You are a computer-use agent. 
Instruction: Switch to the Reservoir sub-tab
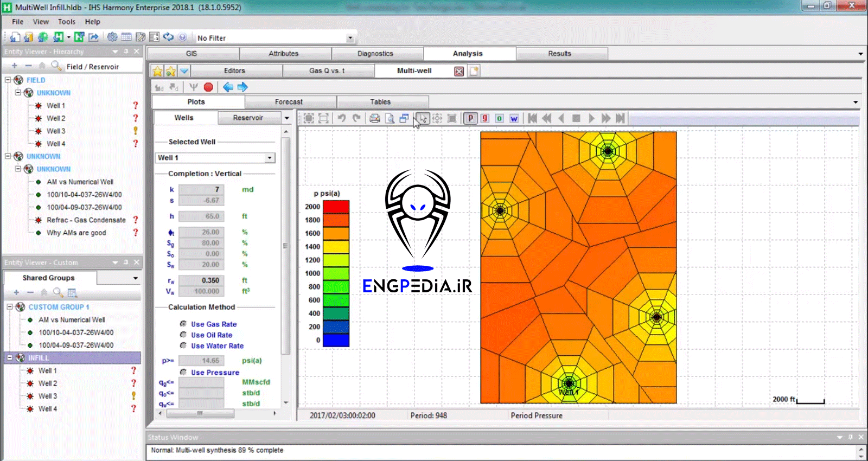[x=248, y=118]
